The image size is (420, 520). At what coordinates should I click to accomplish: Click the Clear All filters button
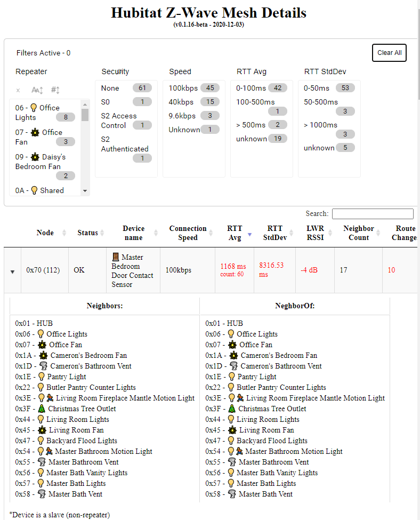pyautogui.click(x=389, y=53)
